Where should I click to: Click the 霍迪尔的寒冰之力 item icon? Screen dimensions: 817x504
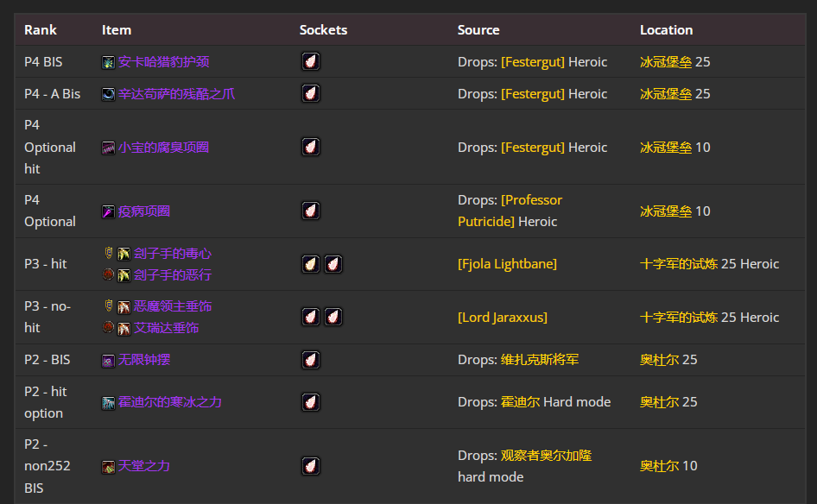coord(110,401)
